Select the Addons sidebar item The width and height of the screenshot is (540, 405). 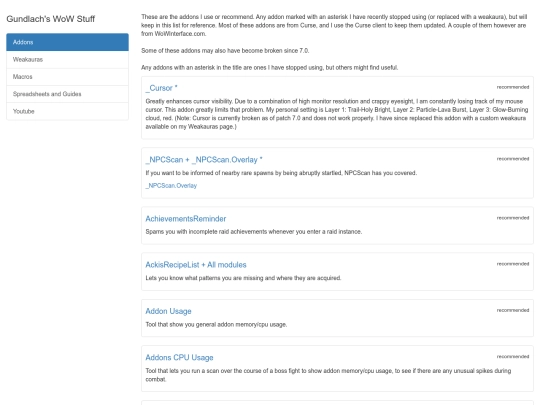click(68, 42)
